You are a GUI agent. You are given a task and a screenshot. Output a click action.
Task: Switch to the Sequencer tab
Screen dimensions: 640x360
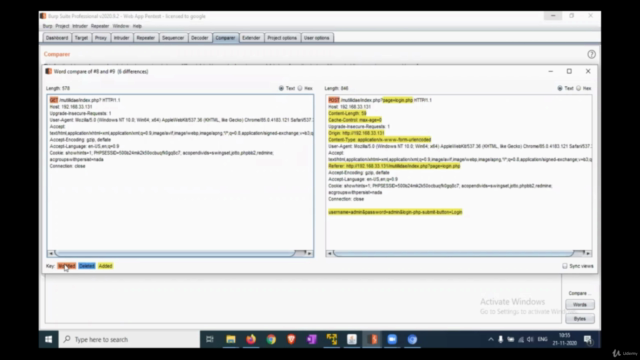click(173, 38)
